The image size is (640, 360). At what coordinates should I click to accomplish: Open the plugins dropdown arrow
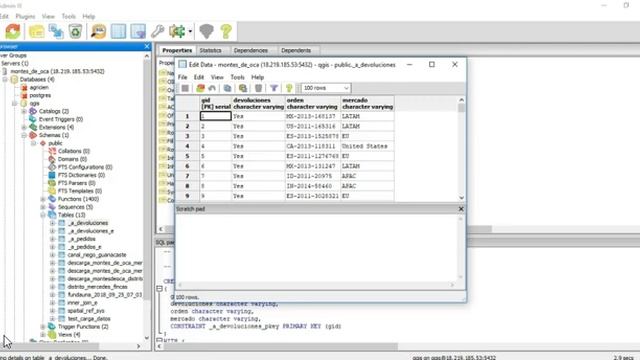point(190,31)
